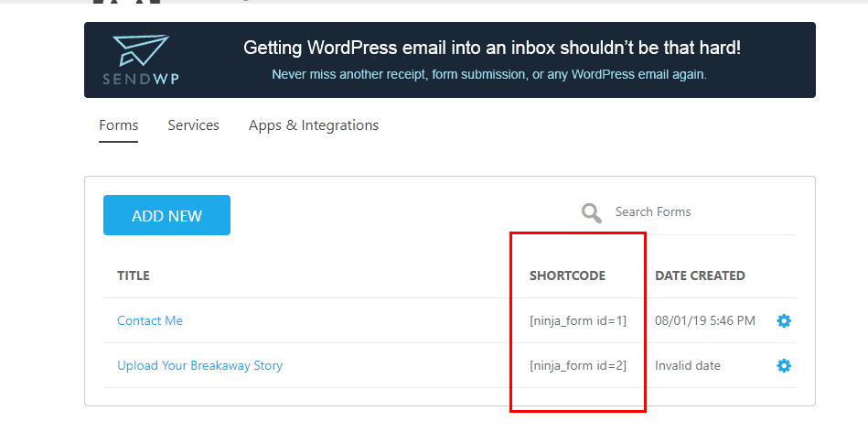Click the SendWP paper plane logo
Screen dimensions: 868x443
141,59
